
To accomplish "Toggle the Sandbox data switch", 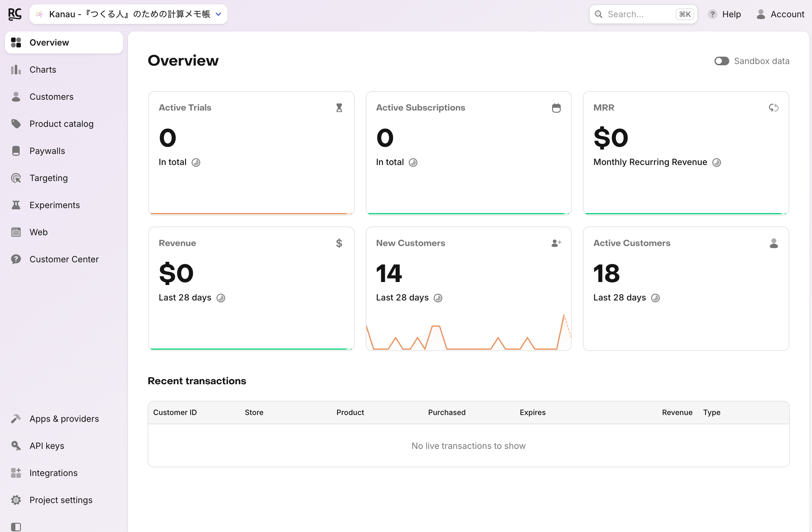I will [x=722, y=61].
